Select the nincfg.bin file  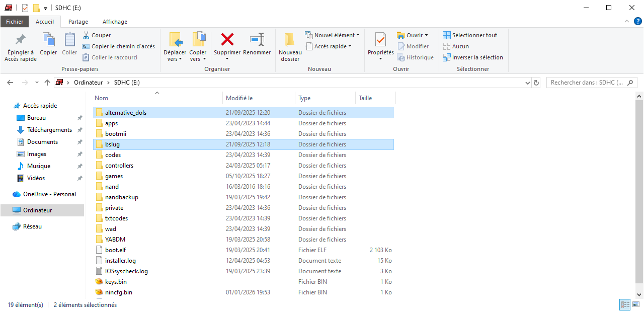coord(244,292)
